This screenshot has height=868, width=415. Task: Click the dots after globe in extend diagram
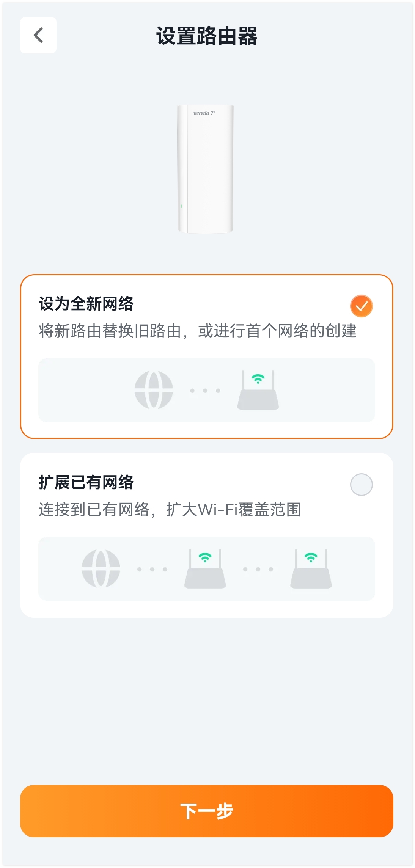(152, 569)
